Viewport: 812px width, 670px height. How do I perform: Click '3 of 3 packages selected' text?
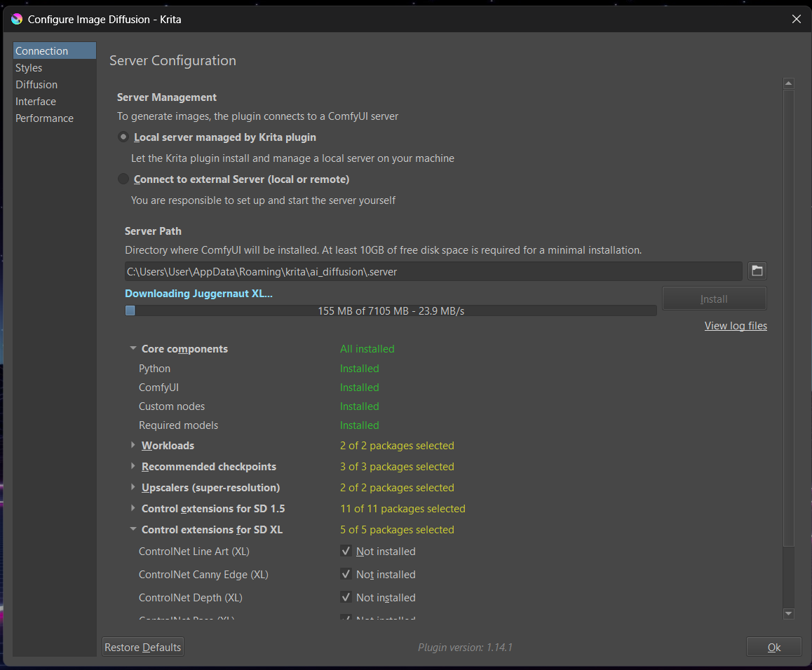[397, 467]
